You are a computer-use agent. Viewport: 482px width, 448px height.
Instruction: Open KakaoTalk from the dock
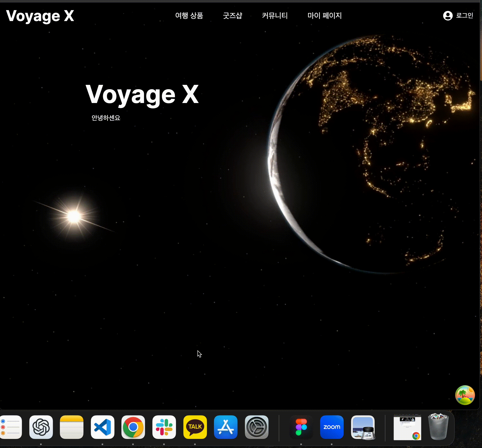coord(195,427)
